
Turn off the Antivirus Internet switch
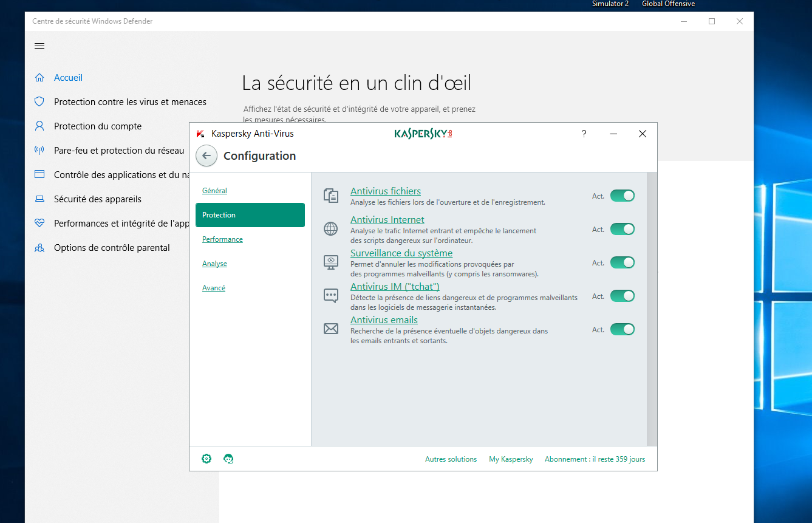point(623,229)
